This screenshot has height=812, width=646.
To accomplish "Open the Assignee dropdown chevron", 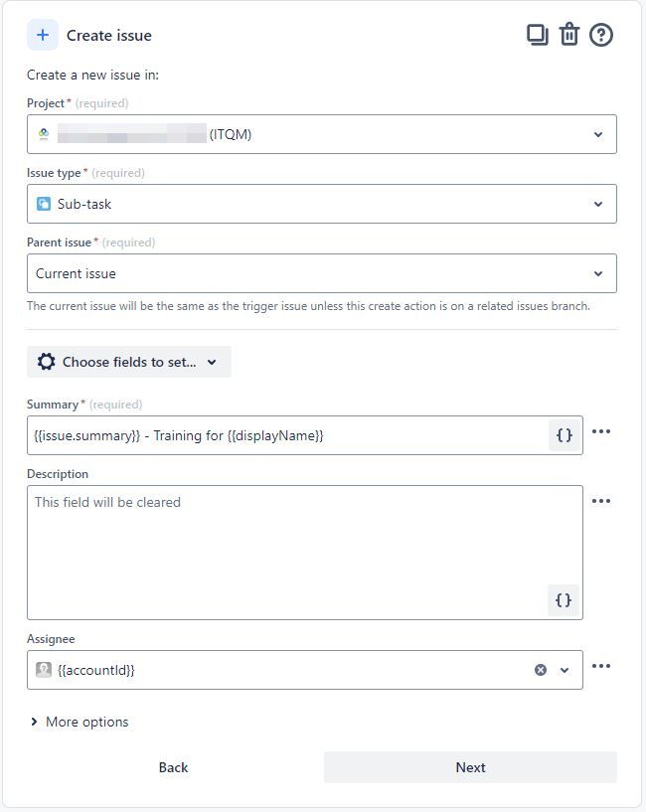I will pyautogui.click(x=566, y=670).
